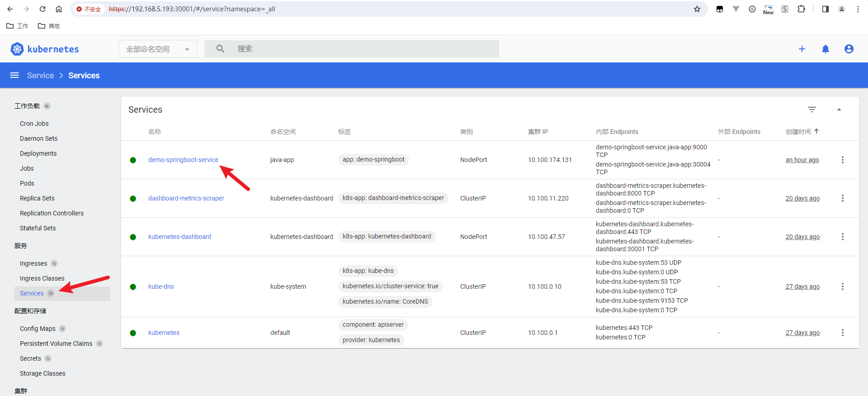Open Daemon Sets in the sidebar

(x=39, y=138)
